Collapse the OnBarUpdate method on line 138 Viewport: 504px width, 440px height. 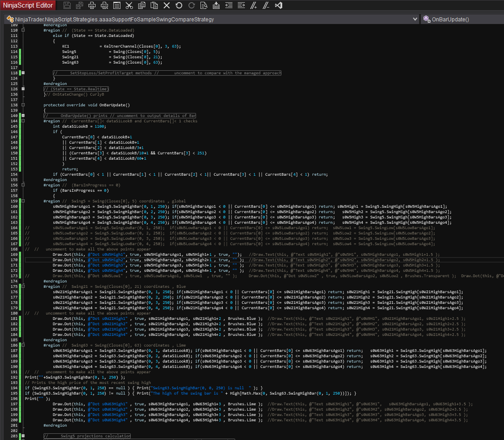click(23, 105)
